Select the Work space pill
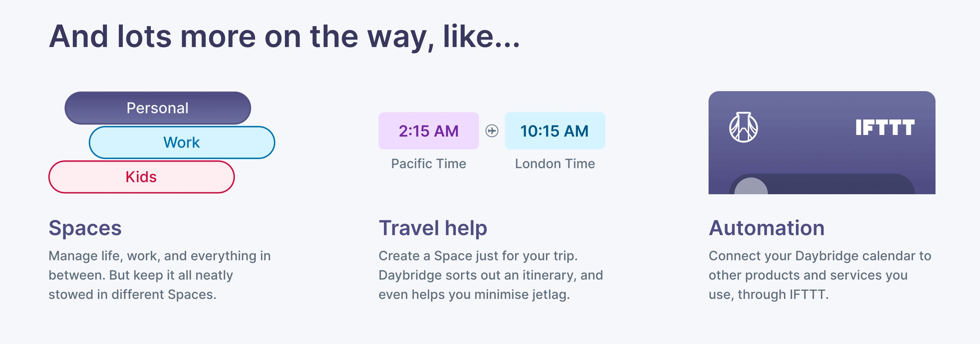The height and width of the screenshot is (344, 980). tap(182, 142)
